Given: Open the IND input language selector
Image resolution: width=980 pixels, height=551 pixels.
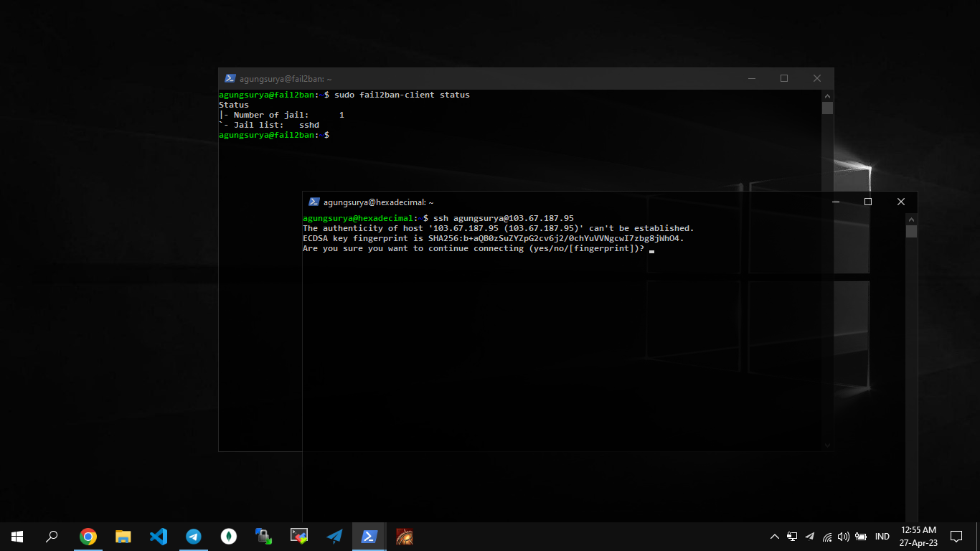Looking at the screenshot, I should pyautogui.click(x=882, y=537).
